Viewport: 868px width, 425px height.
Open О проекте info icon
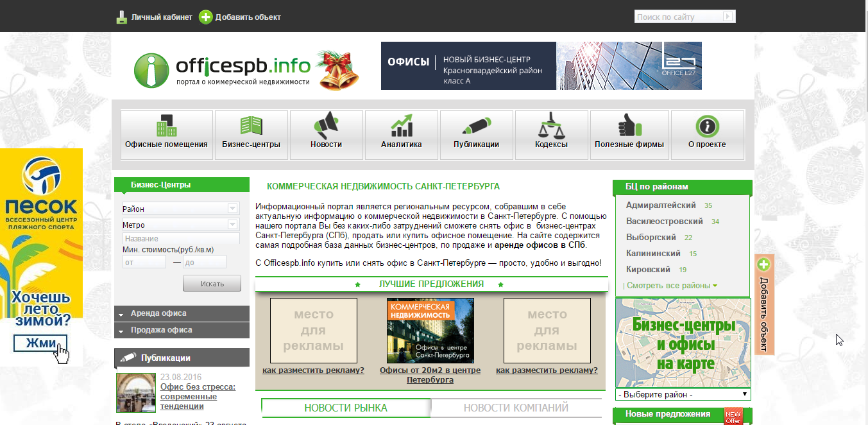click(707, 126)
